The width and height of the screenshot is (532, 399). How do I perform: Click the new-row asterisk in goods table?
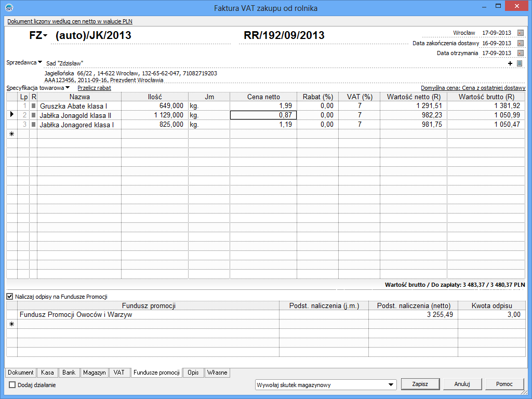tap(11, 134)
